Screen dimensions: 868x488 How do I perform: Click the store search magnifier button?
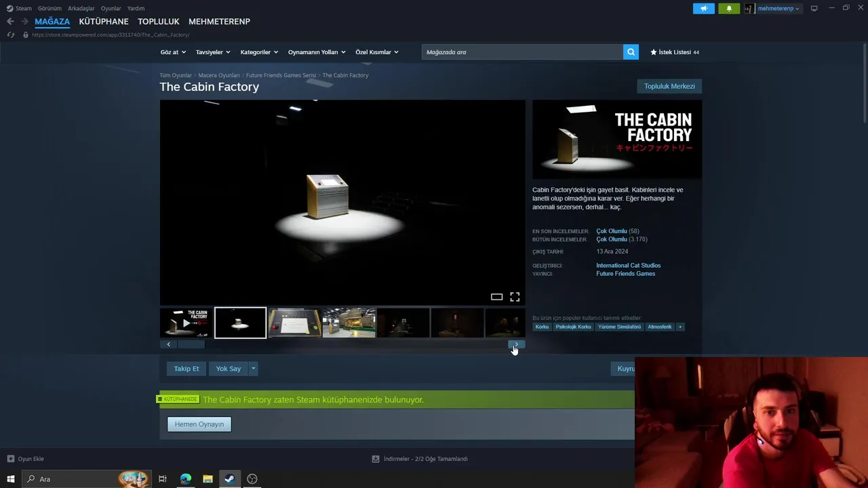tap(631, 52)
